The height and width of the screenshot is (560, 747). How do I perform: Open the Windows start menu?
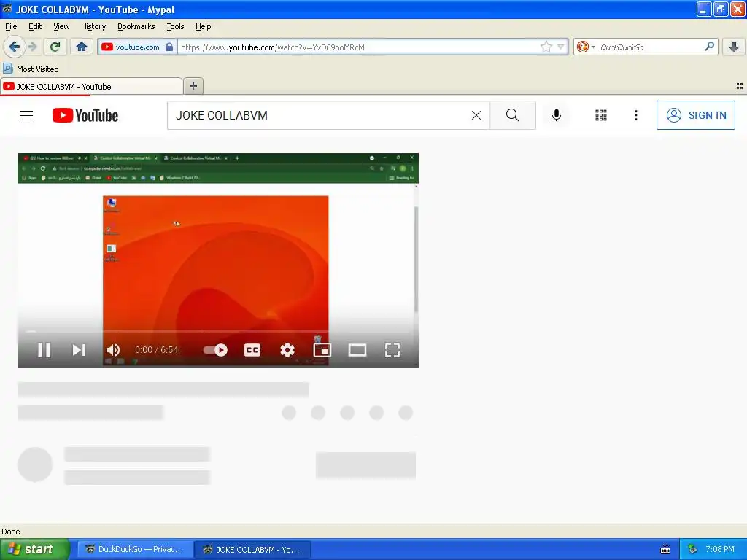tap(35, 549)
